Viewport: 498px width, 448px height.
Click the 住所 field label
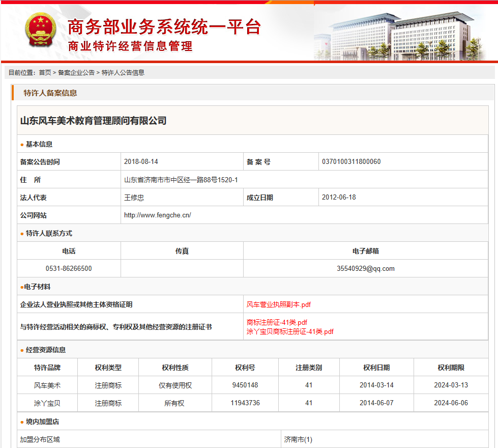pyautogui.click(x=31, y=180)
